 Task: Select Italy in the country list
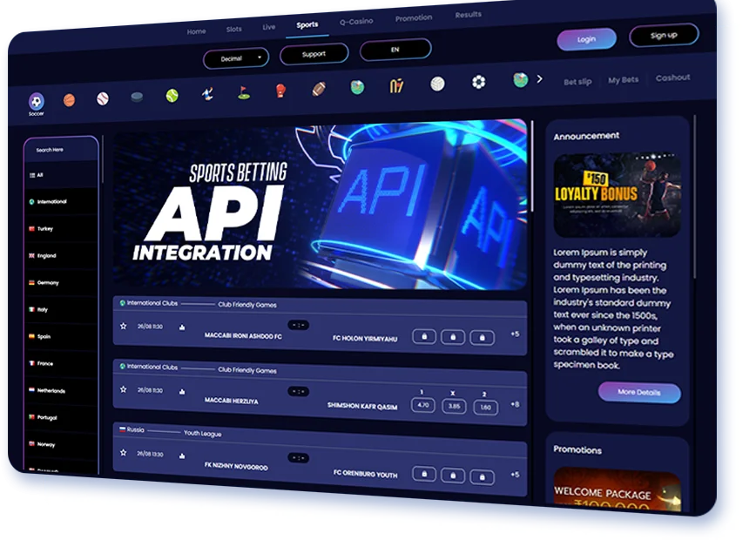(61, 309)
